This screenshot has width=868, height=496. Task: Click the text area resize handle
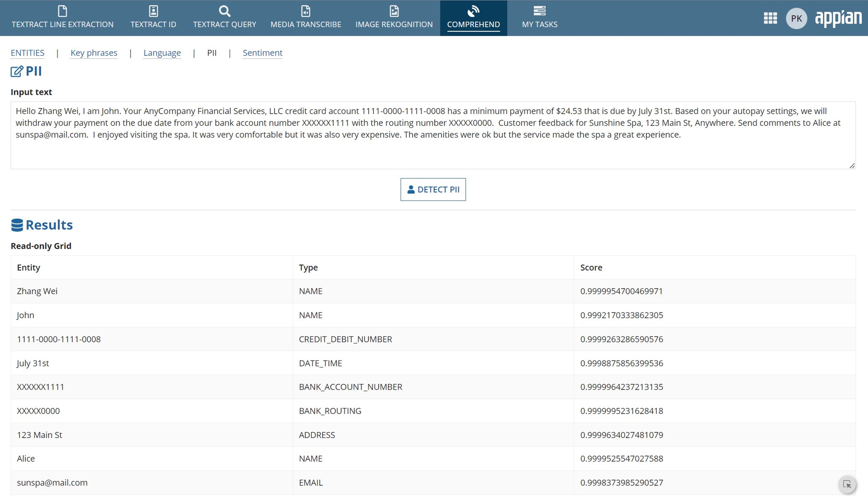852,166
